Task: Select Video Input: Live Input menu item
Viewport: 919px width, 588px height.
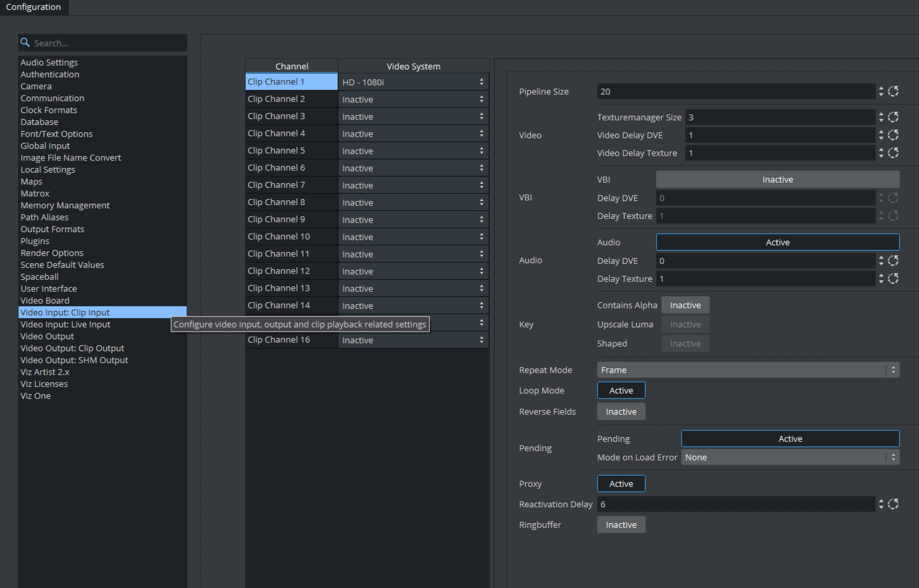Action: tap(66, 324)
